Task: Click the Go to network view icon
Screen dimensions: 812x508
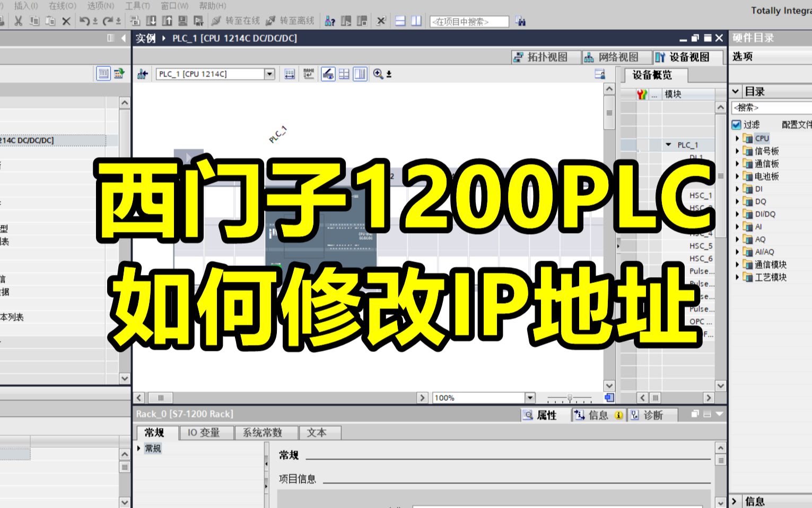Action: tap(142, 74)
